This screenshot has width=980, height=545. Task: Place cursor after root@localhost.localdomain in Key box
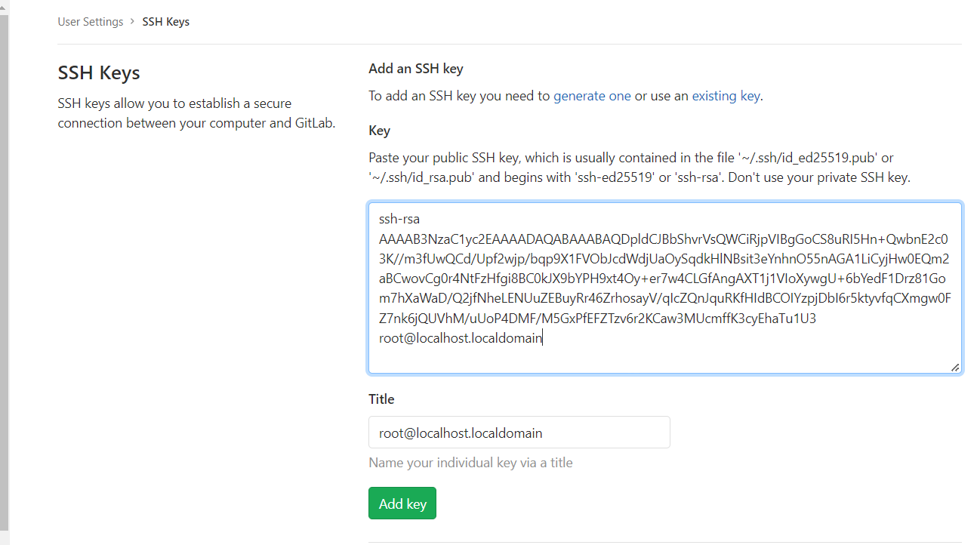pos(544,339)
